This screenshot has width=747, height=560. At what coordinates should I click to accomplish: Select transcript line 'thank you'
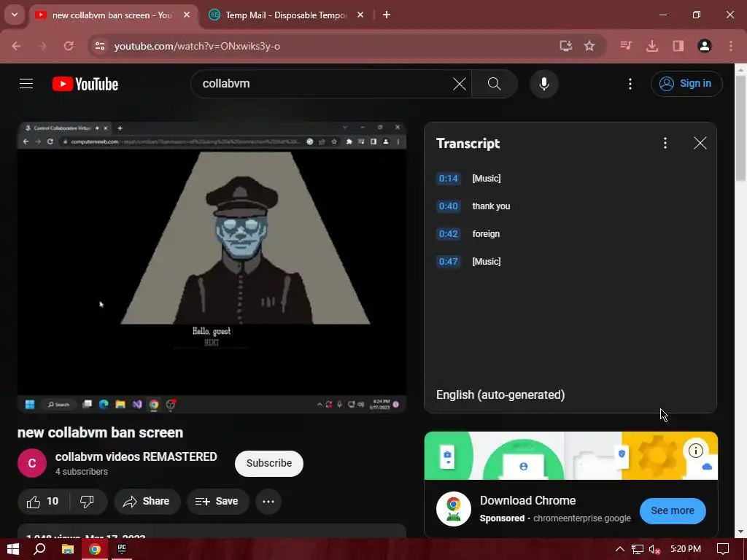coord(491,206)
